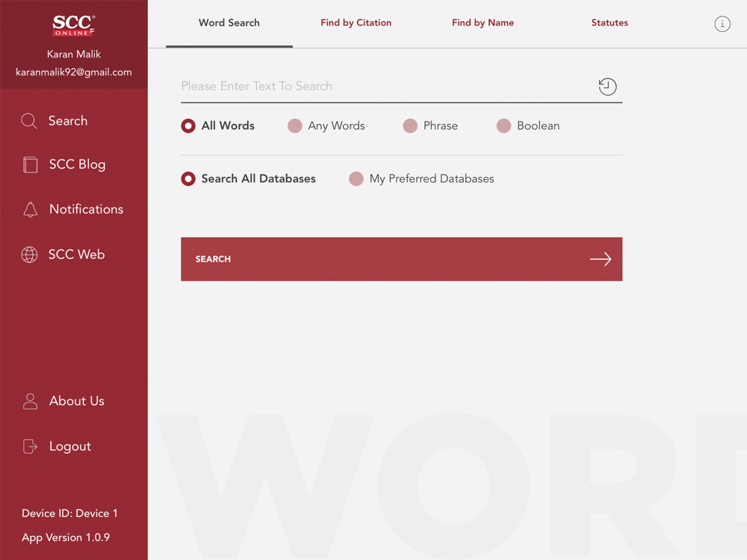Click the arrow on the SEARCH button
This screenshot has height=560, width=747.
pos(601,259)
